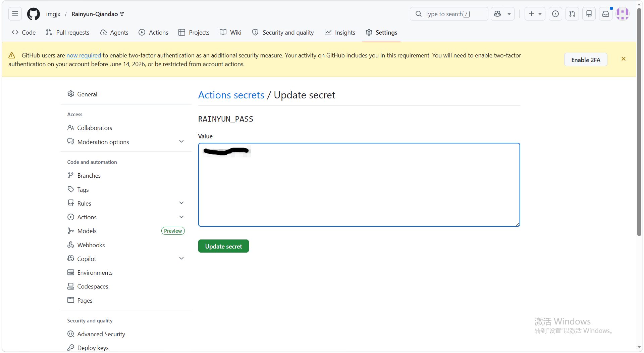Image resolution: width=644 pixels, height=353 pixels.
Task: Open Collaborators settings
Action: [x=126, y=128]
